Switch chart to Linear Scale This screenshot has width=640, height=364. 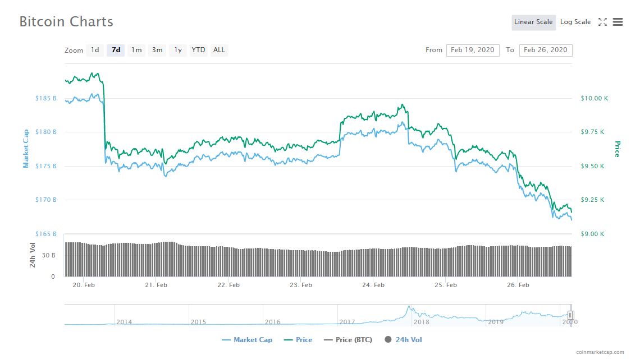[x=533, y=22]
